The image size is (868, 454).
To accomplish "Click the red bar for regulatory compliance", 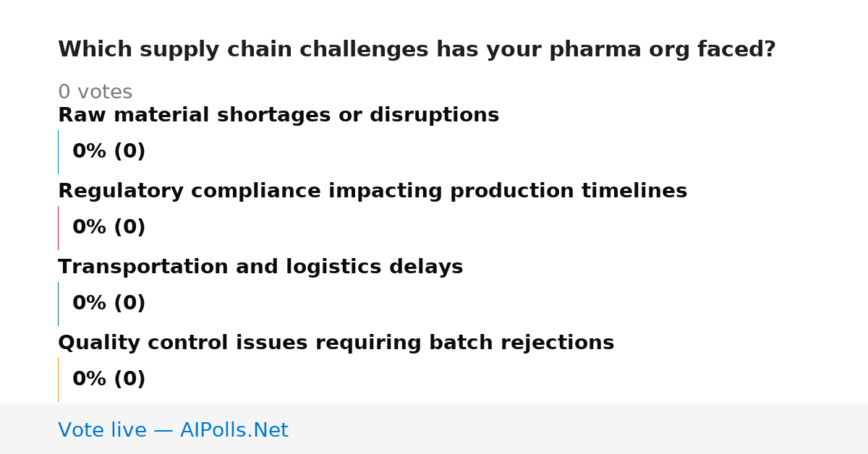I will pyautogui.click(x=58, y=228).
